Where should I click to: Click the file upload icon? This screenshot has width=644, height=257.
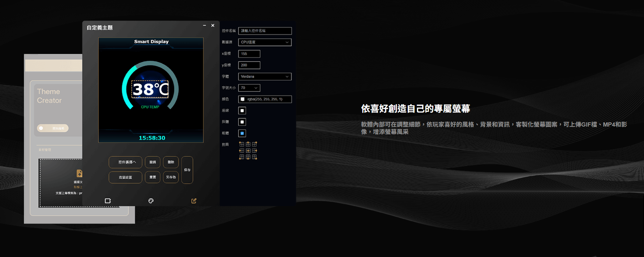point(79,173)
